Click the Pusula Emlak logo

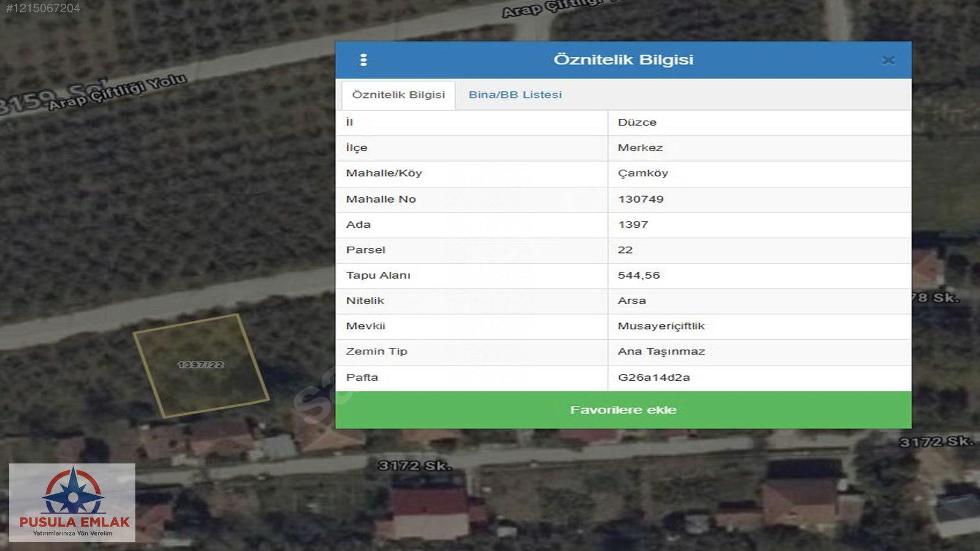73,503
